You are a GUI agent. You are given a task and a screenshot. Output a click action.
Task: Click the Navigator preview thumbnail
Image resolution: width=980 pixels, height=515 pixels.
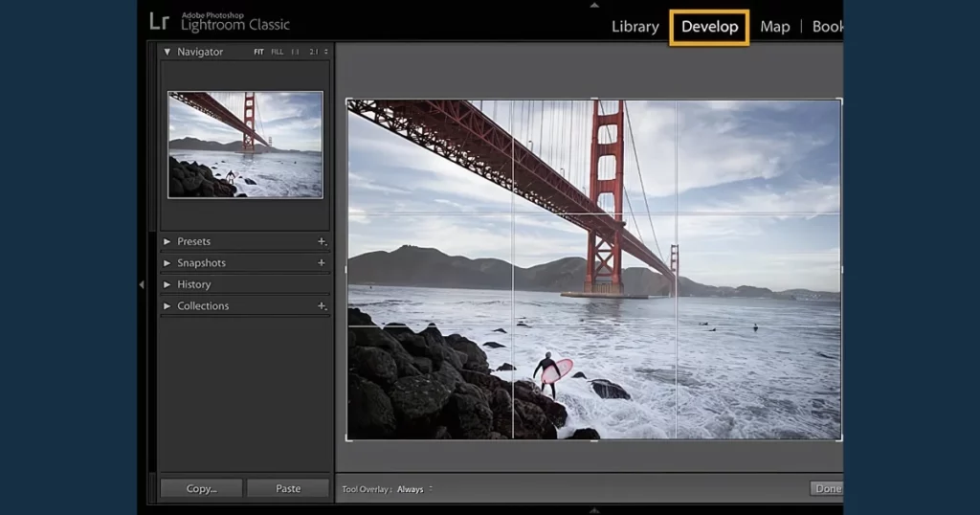pyautogui.click(x=246, y=145)
